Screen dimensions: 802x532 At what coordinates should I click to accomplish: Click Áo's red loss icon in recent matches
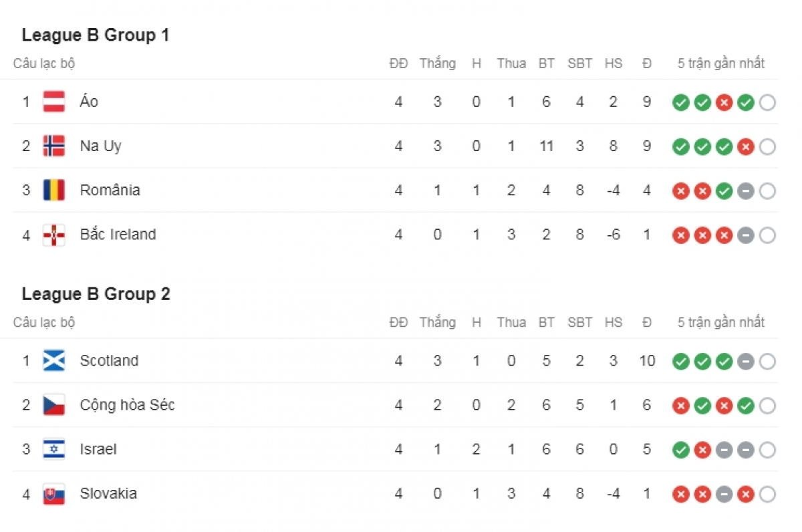pyautogui.click(x=724, y=102)
